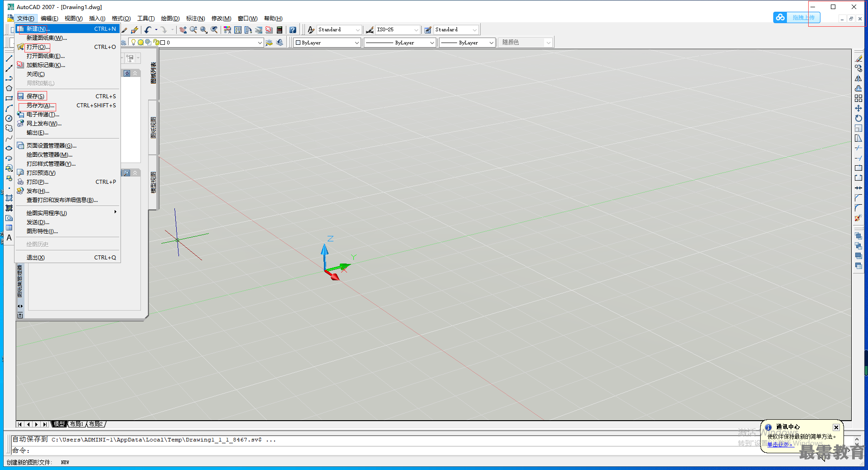The height and width of the screenshot is (470, 868).
Task: Open the QuickCalc calculator icon
Action: [280, 30]
